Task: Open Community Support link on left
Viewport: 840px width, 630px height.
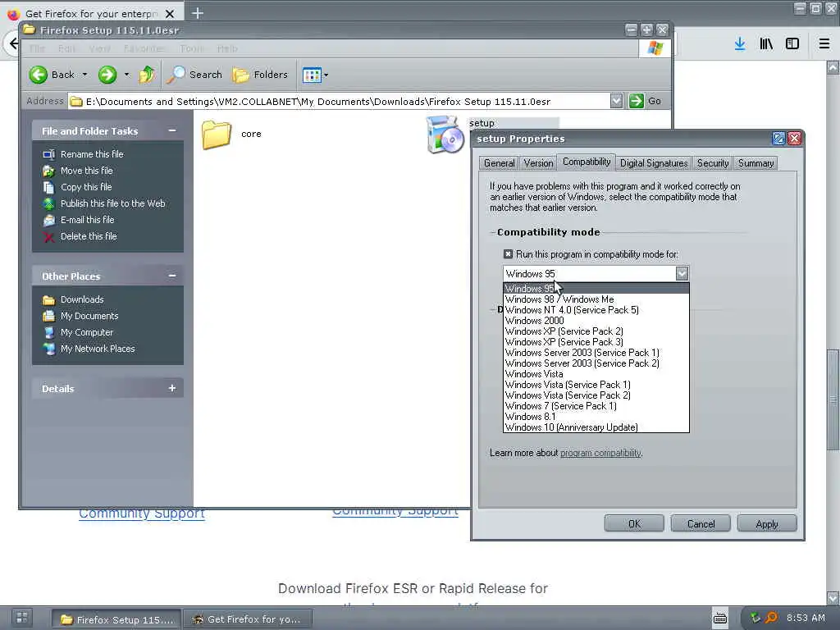Action: pyautogui.click(x=142, y=514)
